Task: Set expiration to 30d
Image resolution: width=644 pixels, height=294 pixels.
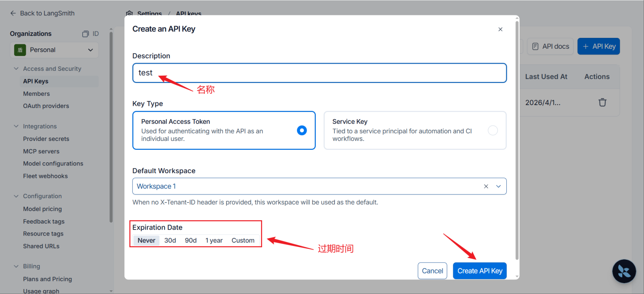Action: 170,240
